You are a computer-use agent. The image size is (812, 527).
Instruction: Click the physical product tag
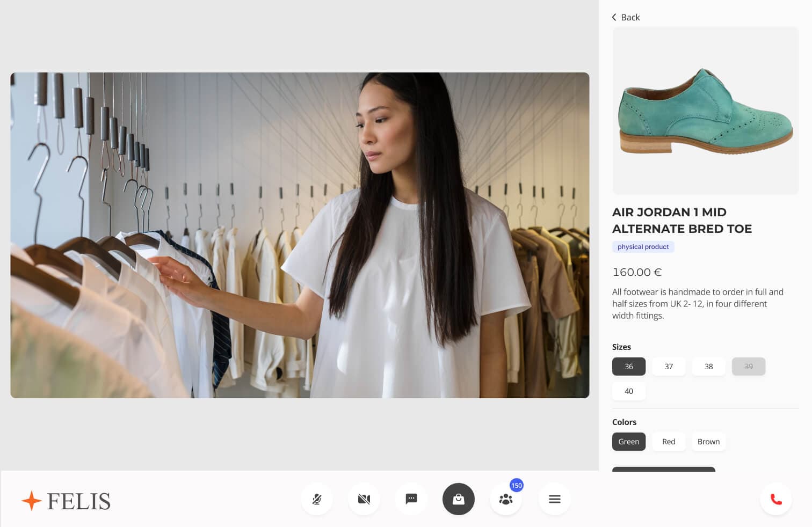point(643,247)
